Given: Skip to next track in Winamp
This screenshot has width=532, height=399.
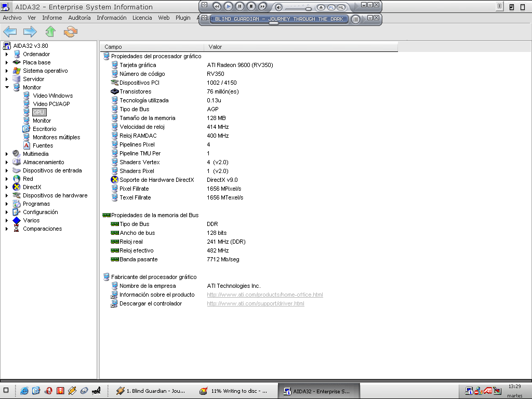Looking at the screenshot, I should click(x=262, y=6).
